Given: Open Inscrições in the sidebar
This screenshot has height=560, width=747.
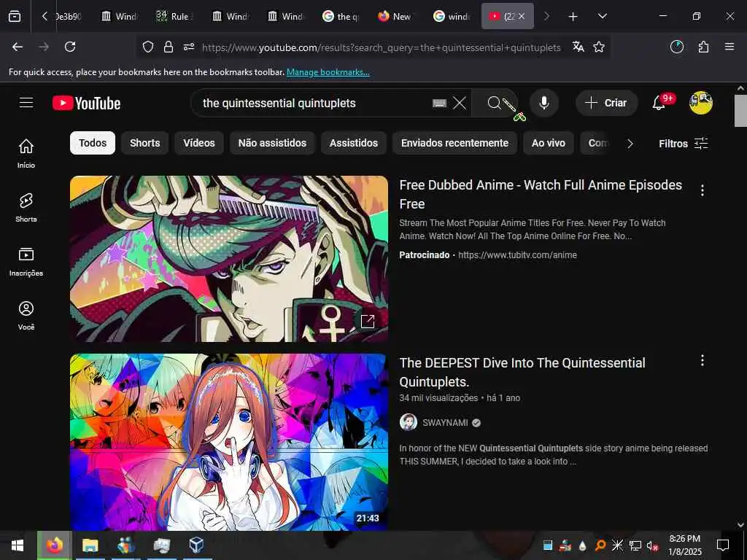Looking at the screenshot, I should (26, 262).
